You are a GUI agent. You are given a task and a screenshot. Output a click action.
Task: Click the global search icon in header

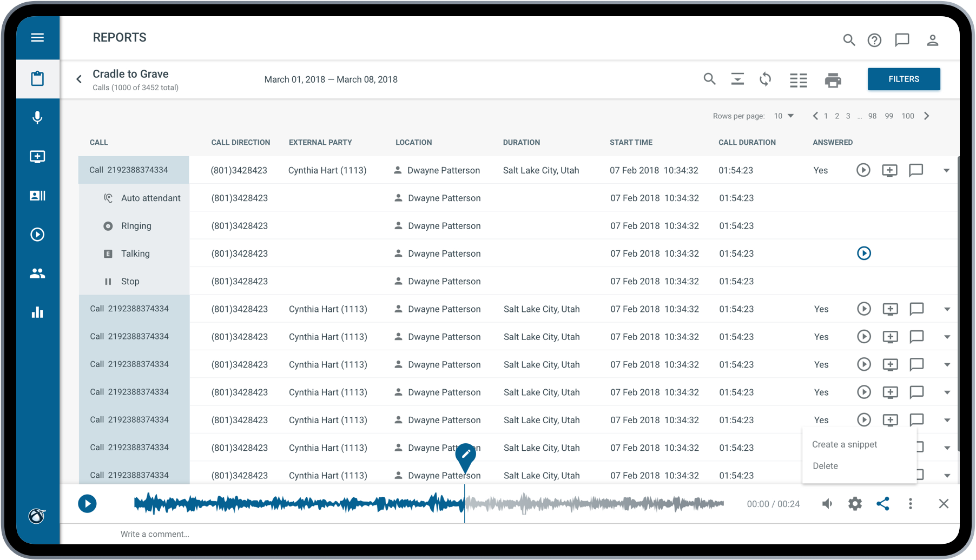[849, 40]
